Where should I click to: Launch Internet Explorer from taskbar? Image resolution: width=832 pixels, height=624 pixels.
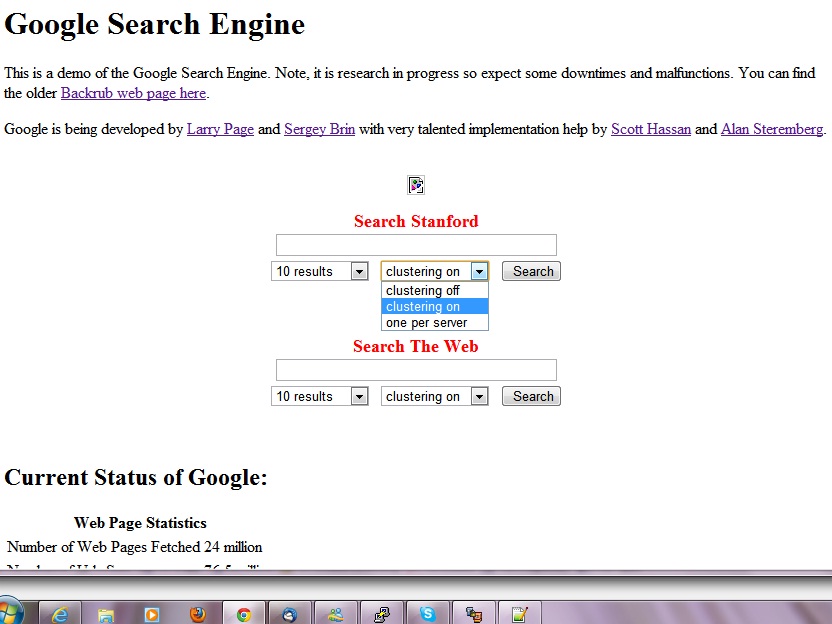click(60, 613)
